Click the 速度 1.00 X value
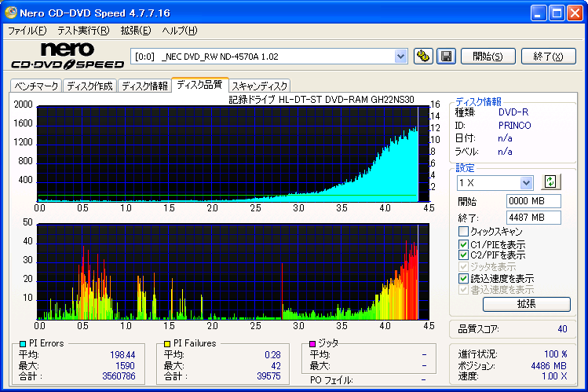 click(554, 376)
